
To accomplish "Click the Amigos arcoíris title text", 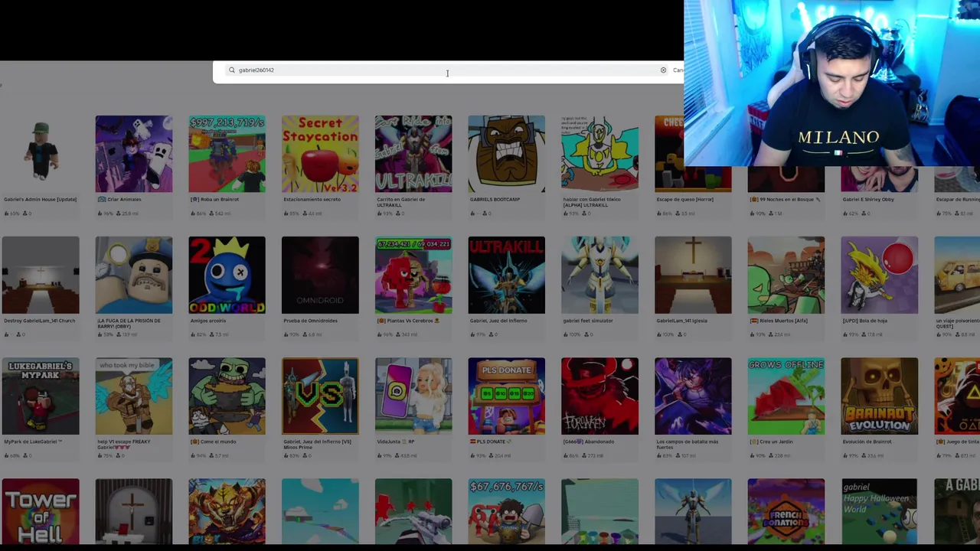I will (206, 321).
